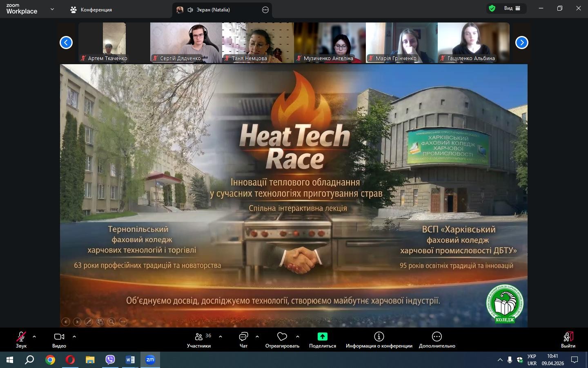
Task: Click the Выйти leave meeting button
Action: (568, 339)
